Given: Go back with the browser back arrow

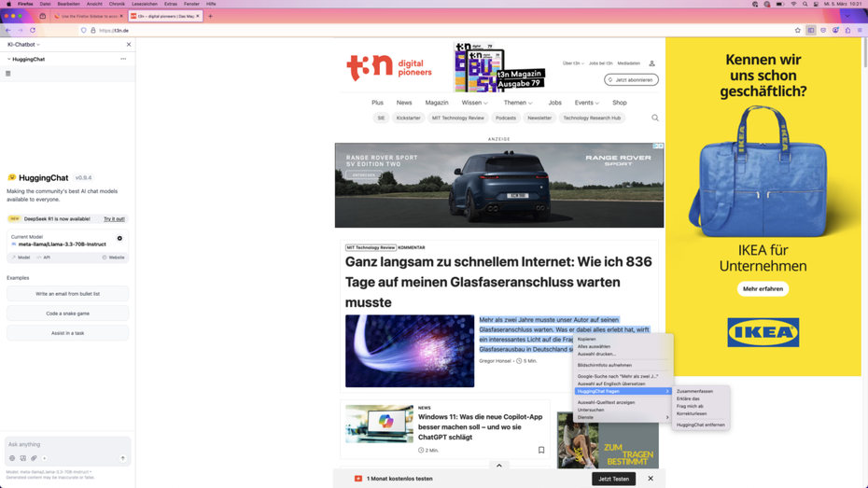Looking at the screenshot, I should pyautogui.click(x=8, y=31).
